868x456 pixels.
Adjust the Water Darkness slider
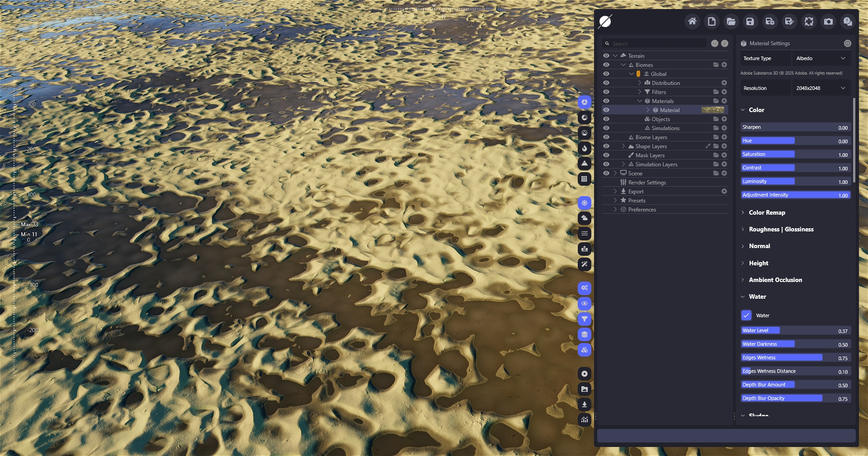pyautogui.click(x=795, y=344)
